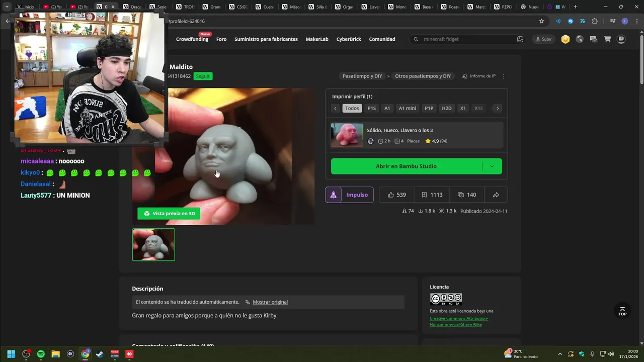Switch to the CS:GO browser tab

click(x=238, y=7)
